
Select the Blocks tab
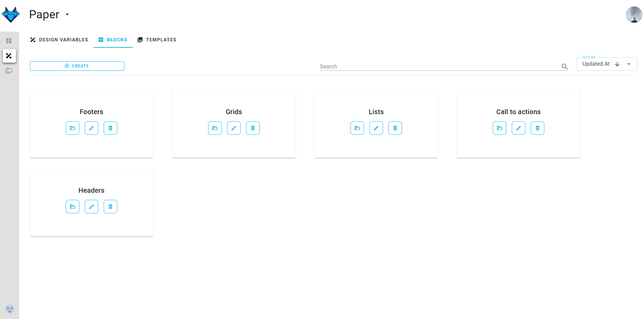pos(113,40)
